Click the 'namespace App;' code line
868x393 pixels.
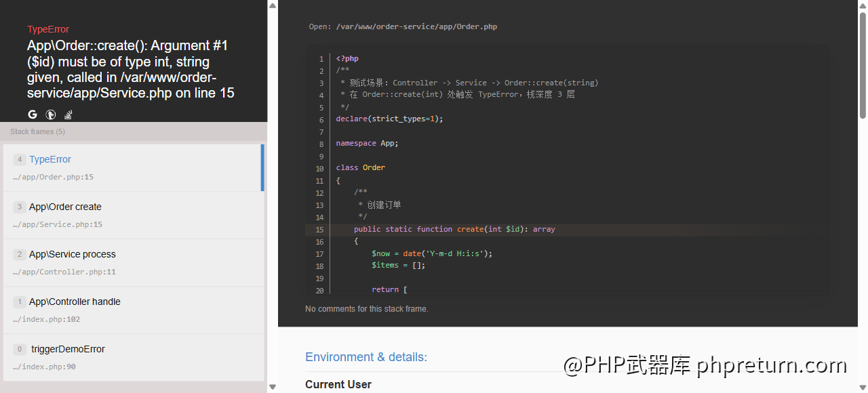pos(368,143)
